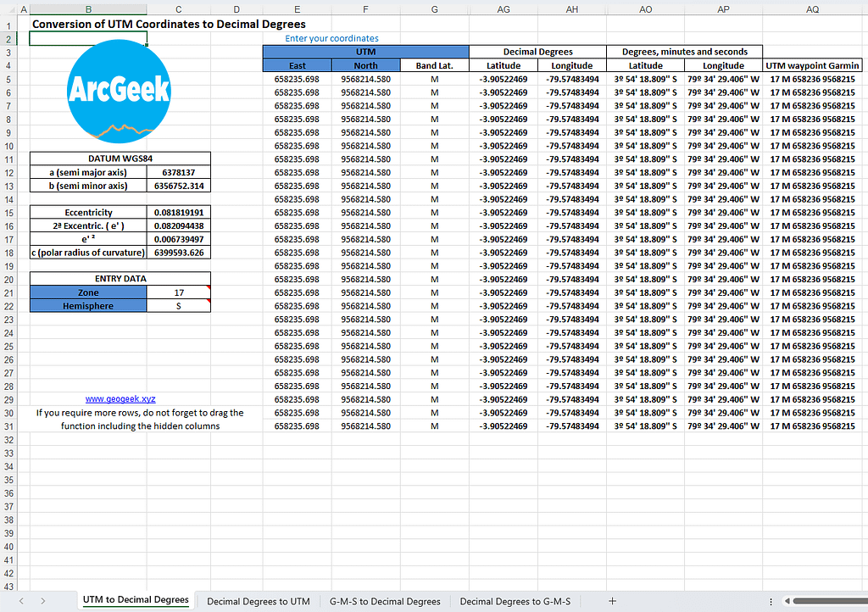This screenshot has height=612, width=868.
Task: Select the blue Zone label cell
Action: (x=88, y=292)
